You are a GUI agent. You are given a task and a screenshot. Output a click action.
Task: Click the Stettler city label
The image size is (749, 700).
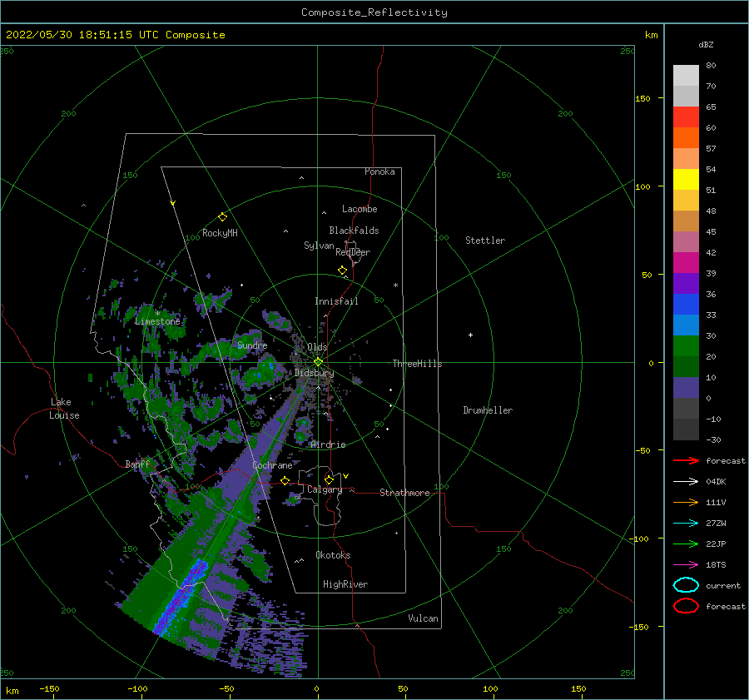pos(485,241)
